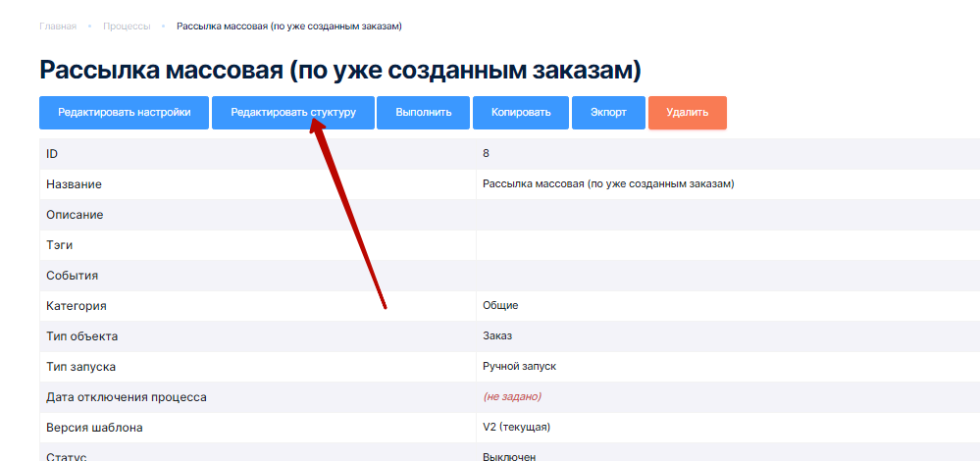Viewport: 980px width, 461px height.
Task: Open Процессы breadcrumb link
Action: click(127, 26)
